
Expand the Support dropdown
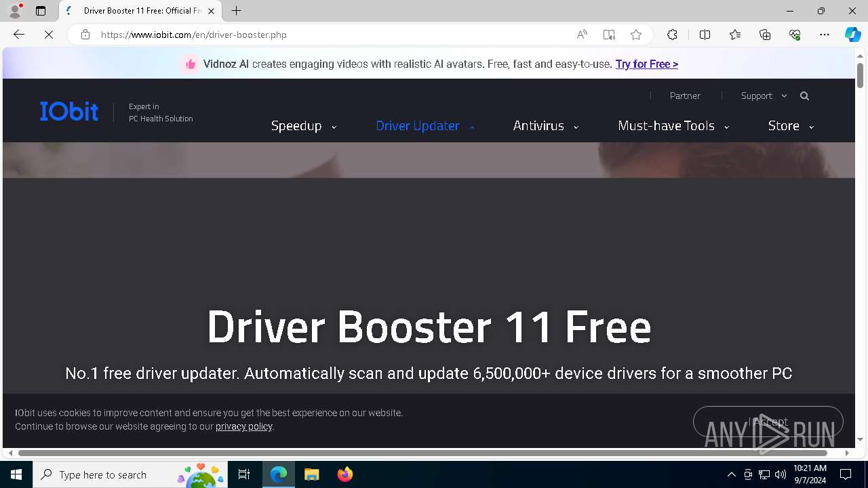[764, 96]
